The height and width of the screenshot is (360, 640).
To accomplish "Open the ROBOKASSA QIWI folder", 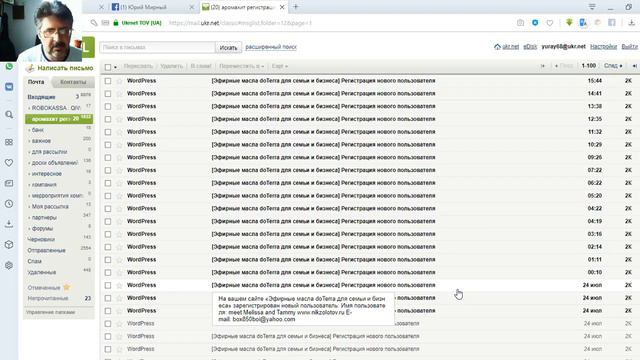I will [56, 108].
